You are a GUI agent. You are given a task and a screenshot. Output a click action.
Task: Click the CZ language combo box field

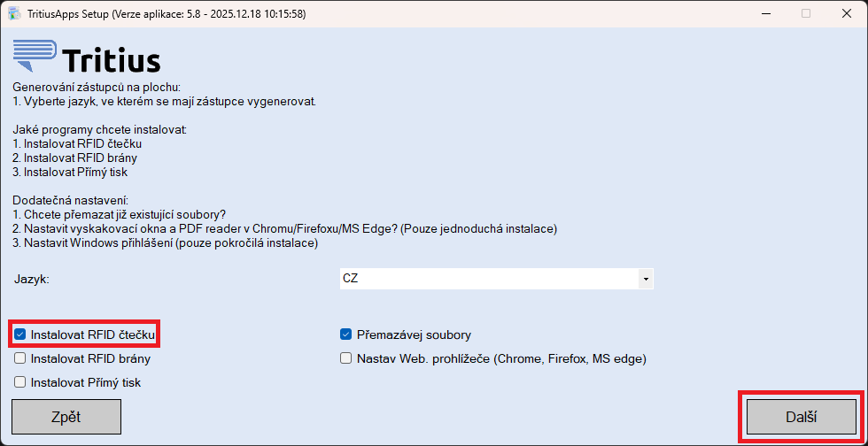[487, 279]
